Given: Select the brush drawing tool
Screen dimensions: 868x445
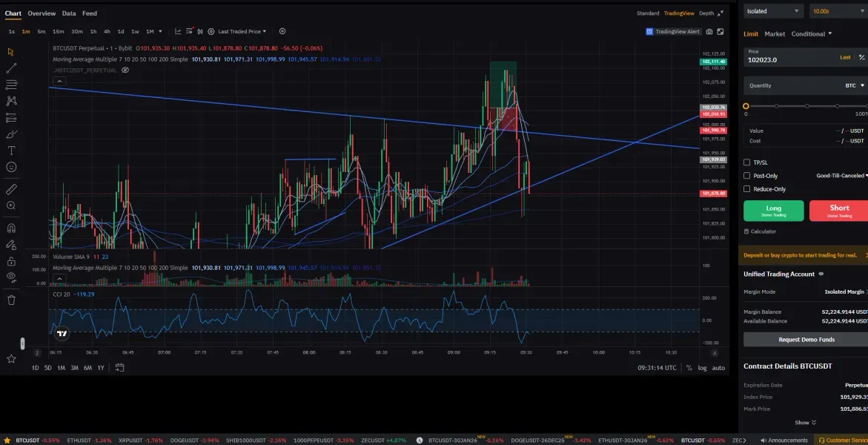Looking at the screenshot, I should tap(11, 134).
